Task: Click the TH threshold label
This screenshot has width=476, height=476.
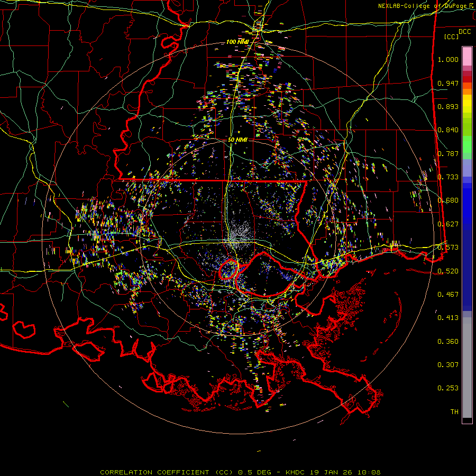Action: pyautogui.click(x=454, y=411)
